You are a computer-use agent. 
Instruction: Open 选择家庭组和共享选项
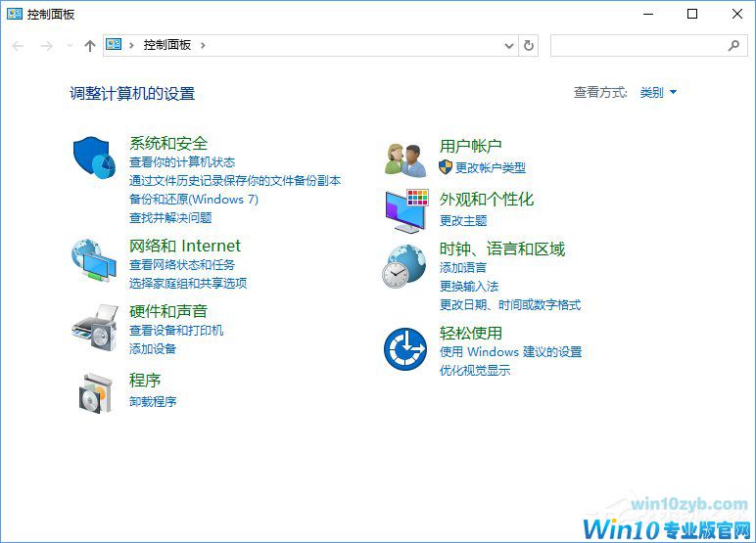188,283
